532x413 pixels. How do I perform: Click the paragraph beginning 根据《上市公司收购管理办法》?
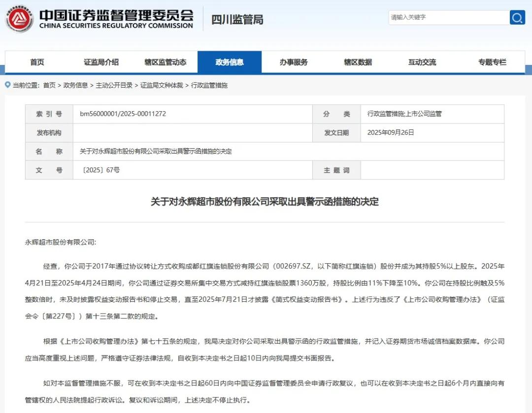265,349
